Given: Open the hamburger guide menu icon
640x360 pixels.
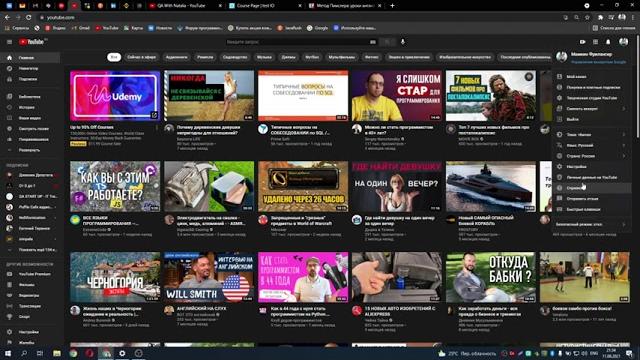Looking at the screenshot, I should pos(9,42).
